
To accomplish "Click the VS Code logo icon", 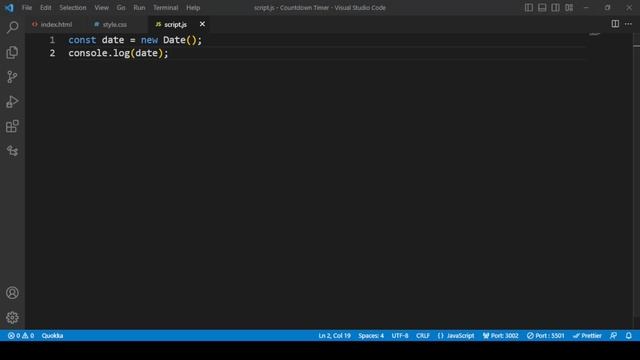I will [9, 8].
